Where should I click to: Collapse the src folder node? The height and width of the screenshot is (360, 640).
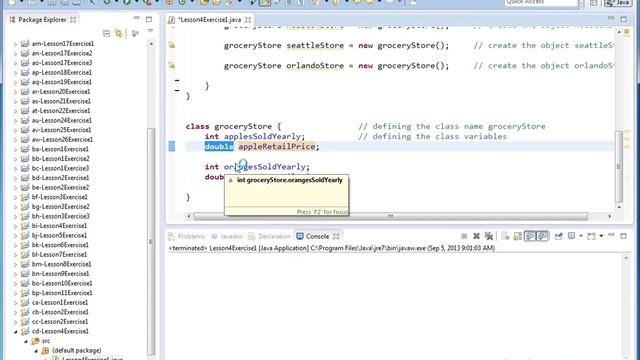coord(26,341)
